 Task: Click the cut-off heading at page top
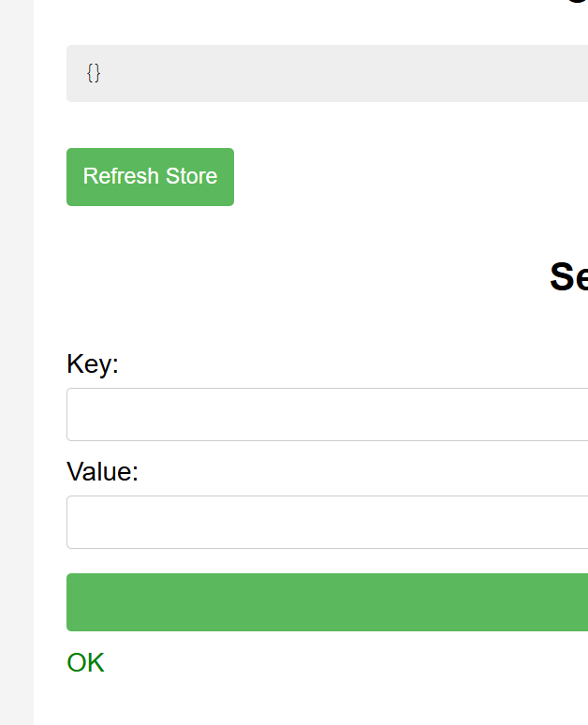[578, 3]
